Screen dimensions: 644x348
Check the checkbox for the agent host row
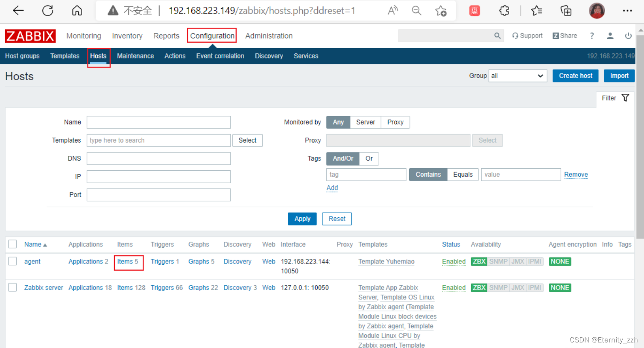tap(12, 261)
